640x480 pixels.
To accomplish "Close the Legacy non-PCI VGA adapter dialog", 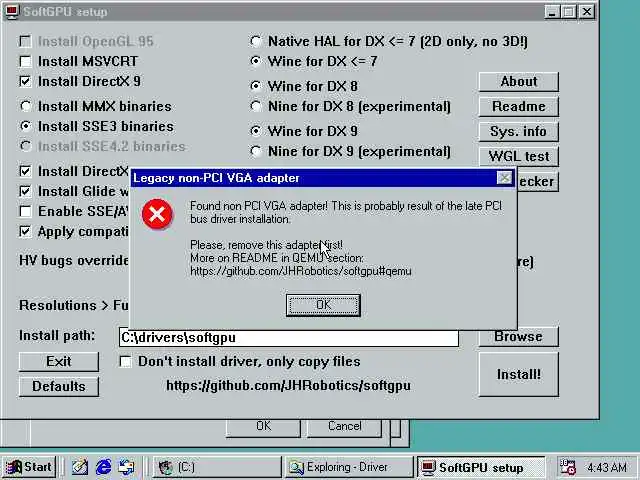I will pos(505,178).
